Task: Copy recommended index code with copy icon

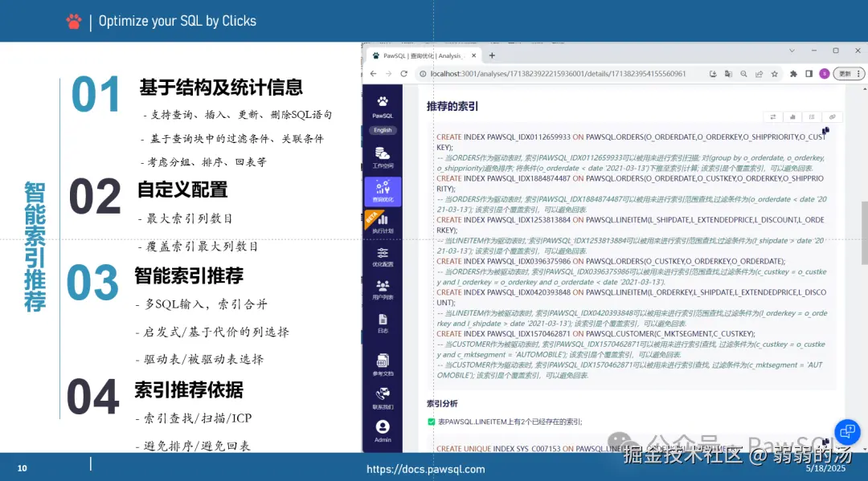Action: [825, 131]
